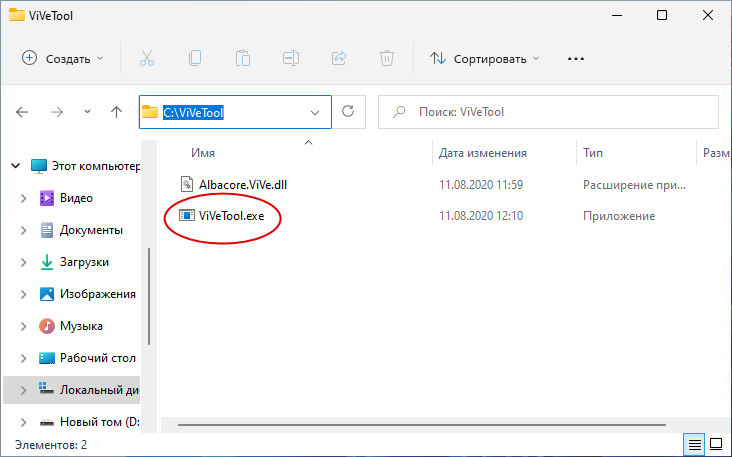Open the Сортировать dropdown menu

pos(484,59)
